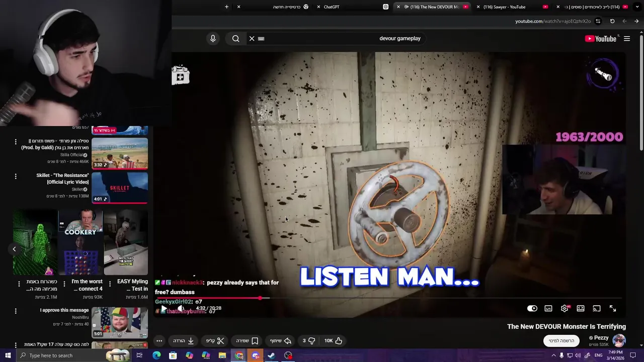Screen dimensions: 644x362
Task: Cast the video with Play on TV icon
Action: tap(597, 308)
